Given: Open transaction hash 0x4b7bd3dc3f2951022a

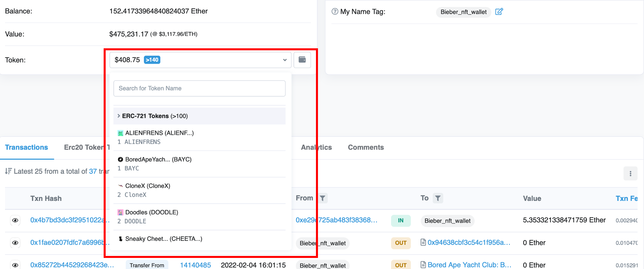Looking at the screenshot, I should tap(70, 220).
